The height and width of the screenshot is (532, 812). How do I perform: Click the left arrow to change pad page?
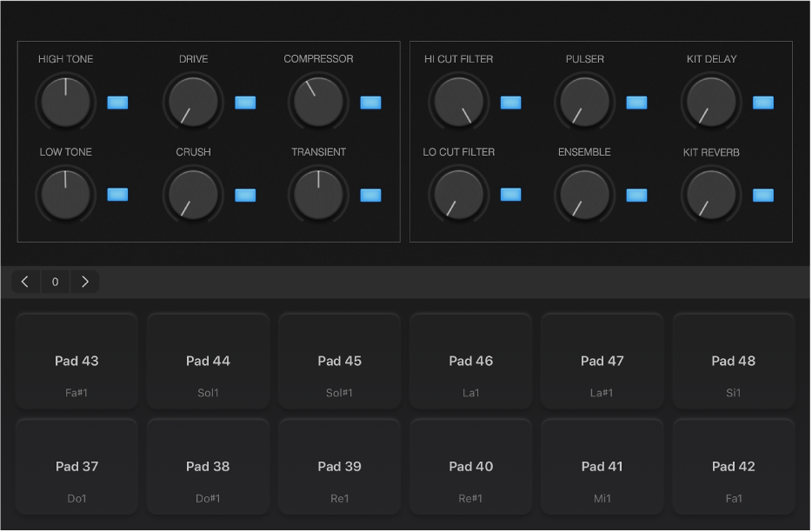[24, 281]
